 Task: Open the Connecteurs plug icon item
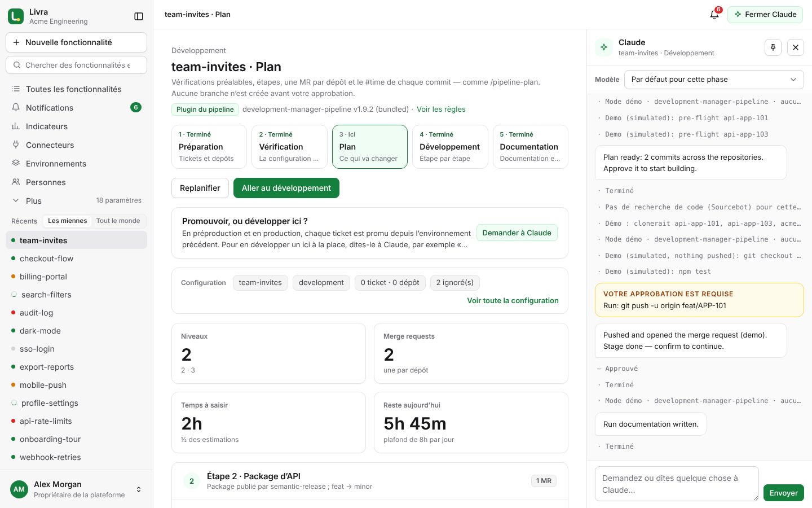click(76, 145)
